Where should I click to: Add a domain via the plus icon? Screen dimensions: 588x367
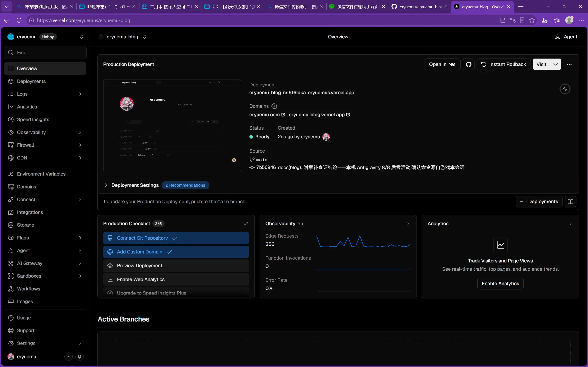tap(274, 106)
